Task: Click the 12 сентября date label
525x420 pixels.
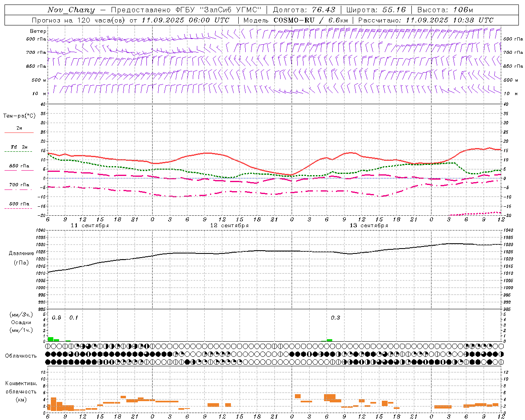Action: point(229,226)
